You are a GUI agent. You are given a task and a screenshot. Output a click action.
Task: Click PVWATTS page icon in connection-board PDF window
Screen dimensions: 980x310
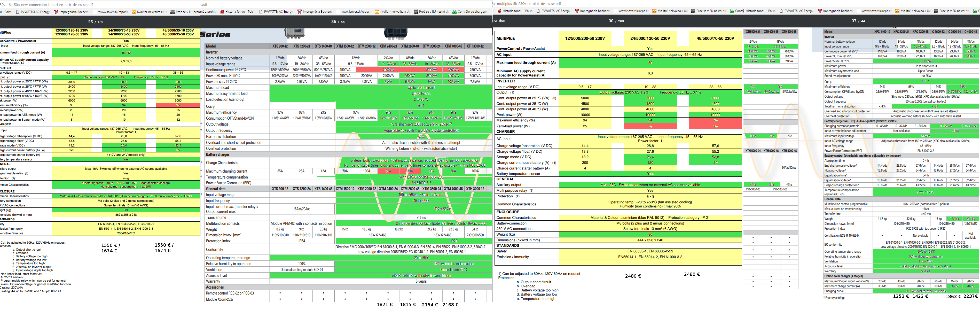(18, 12)
